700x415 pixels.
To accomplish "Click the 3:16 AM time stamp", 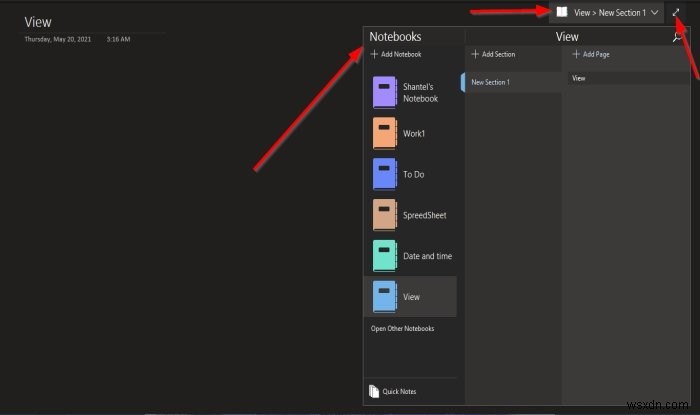I will [x=118, y=39].
